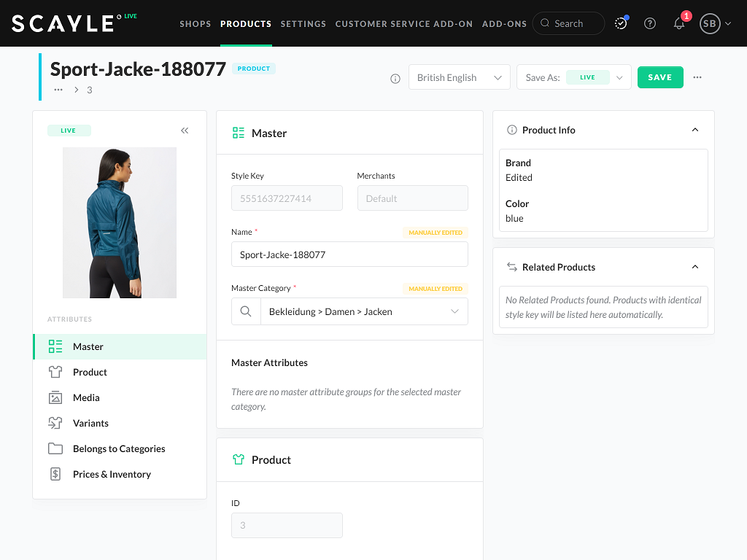Click the info icon beside the language selector
Viewport: 747px width, 560px height.
pos(395,78)
